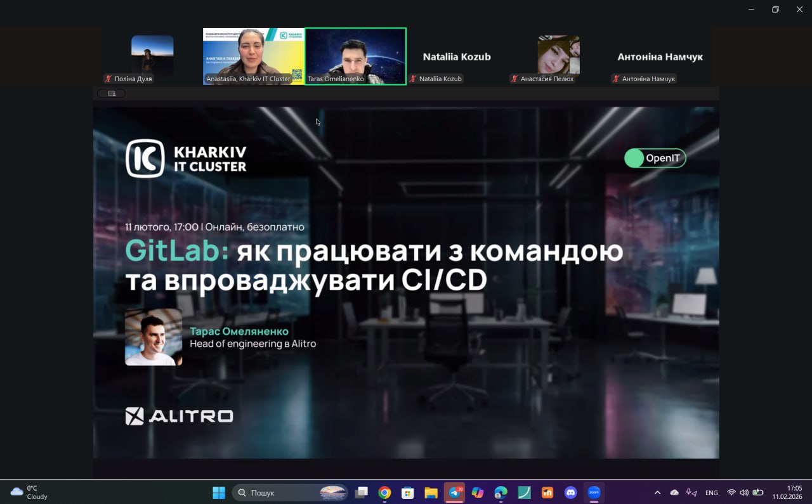The height and width of the screenshot is (504, 812).
Task: Click the small view-switch pill under thumbnails
Action: coord(111,94)
